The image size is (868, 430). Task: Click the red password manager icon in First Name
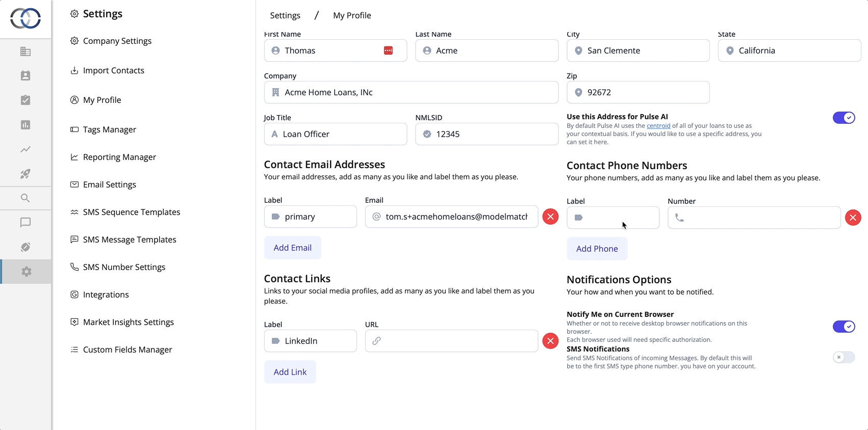pyautogui.click(x=388, y=50)
